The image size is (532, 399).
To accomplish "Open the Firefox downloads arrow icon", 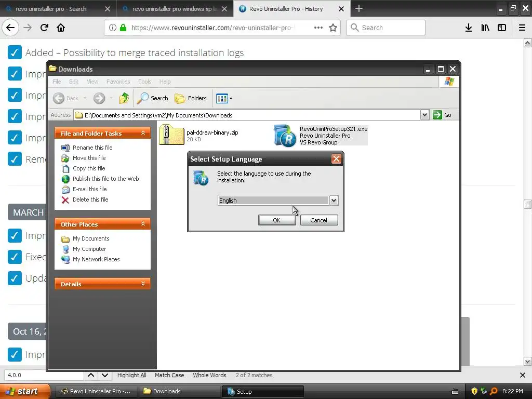I will tap(469, 28).
